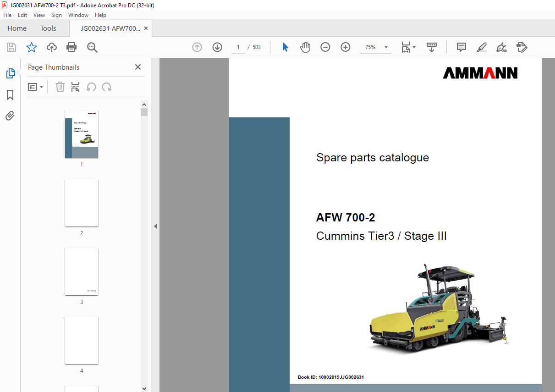Open the File menu

click(x=7, y=15)
